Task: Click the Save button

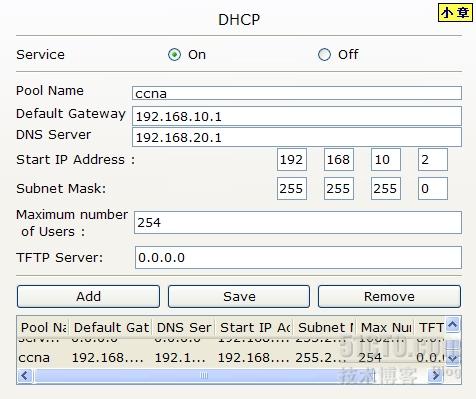Action: (x=239, y=296)
